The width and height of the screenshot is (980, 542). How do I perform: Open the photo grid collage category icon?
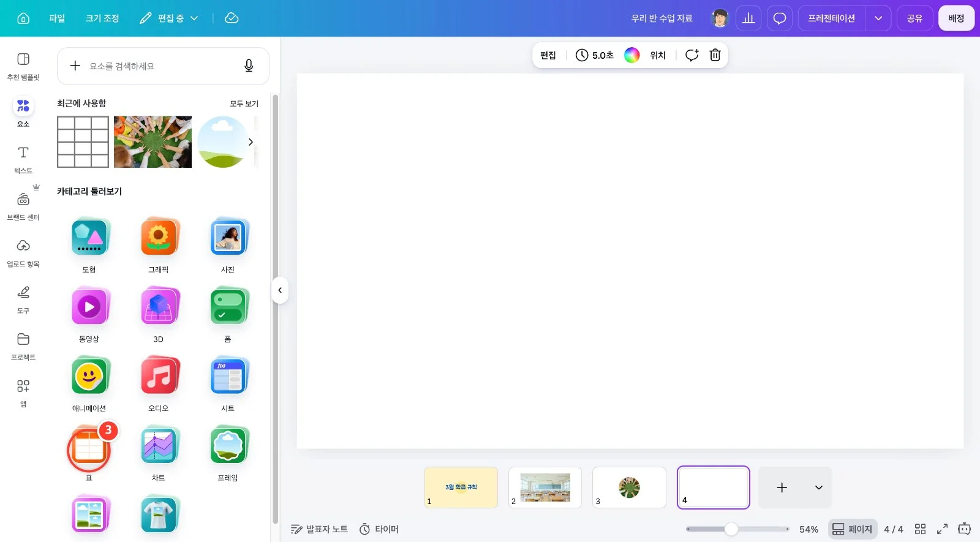coord(89,515)
